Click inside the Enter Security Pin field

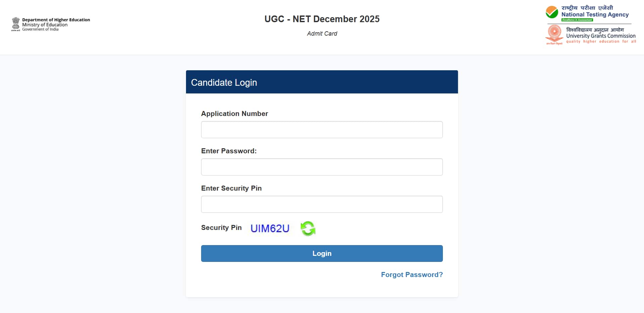321,204
